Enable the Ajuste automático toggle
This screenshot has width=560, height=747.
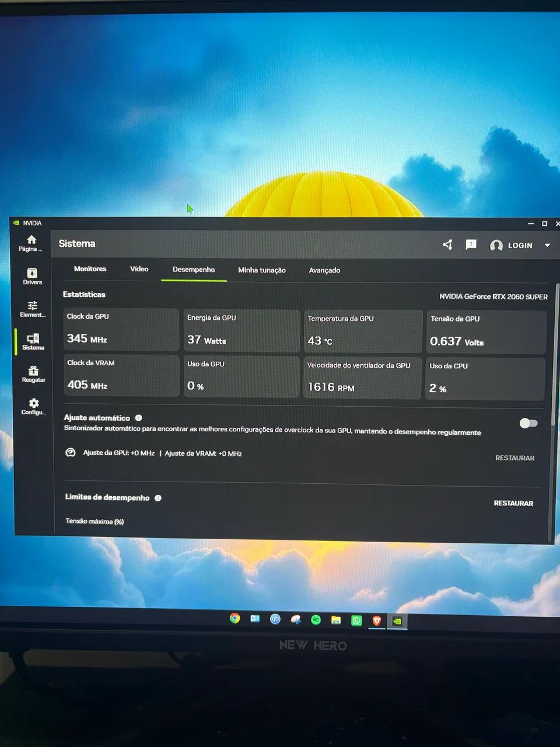point(528,423)
